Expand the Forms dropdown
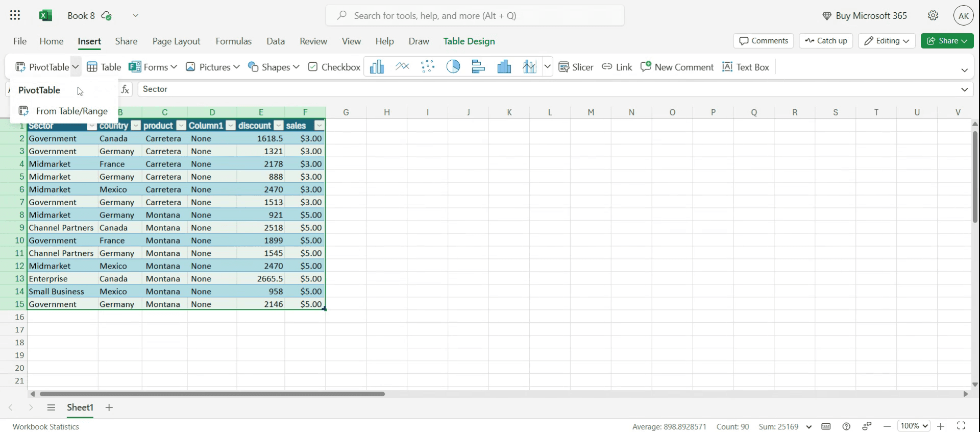 click(174, 67)
